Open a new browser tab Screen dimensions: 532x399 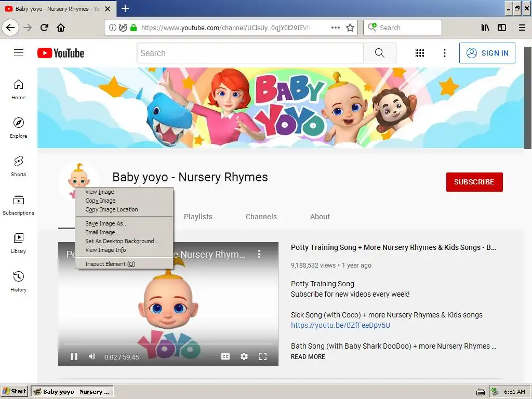(125, 8)
